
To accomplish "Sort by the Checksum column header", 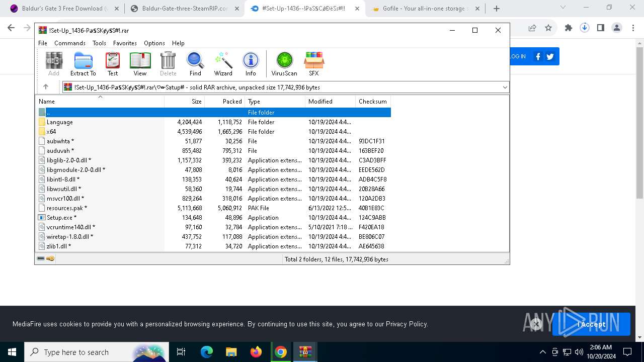I will 373,101.
